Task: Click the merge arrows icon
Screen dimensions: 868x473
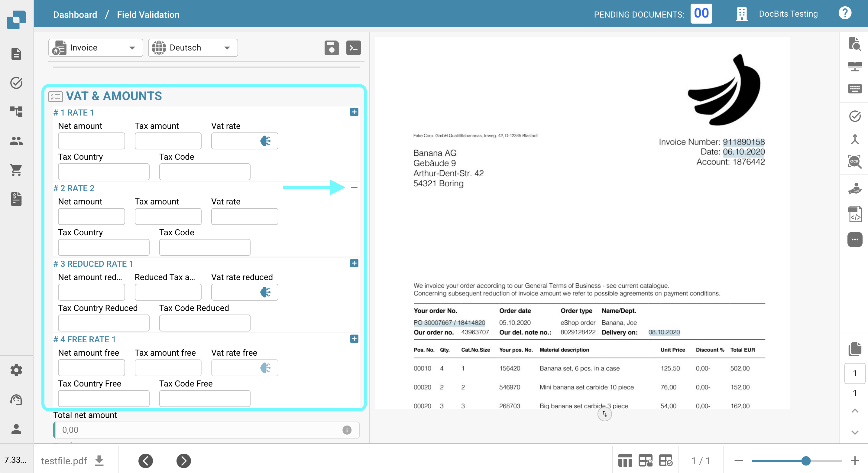Action: point(854,139)
